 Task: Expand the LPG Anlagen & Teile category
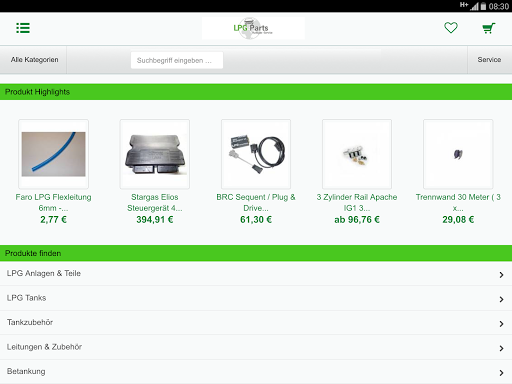click(x=256, y=273)
